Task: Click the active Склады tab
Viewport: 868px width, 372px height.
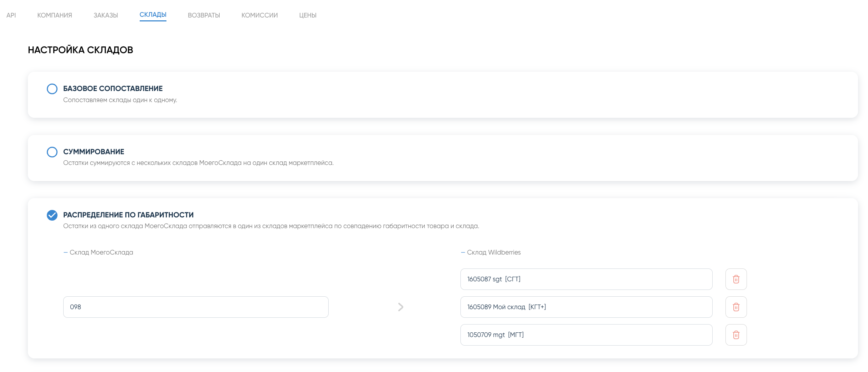Action: [x=153, y=15]
